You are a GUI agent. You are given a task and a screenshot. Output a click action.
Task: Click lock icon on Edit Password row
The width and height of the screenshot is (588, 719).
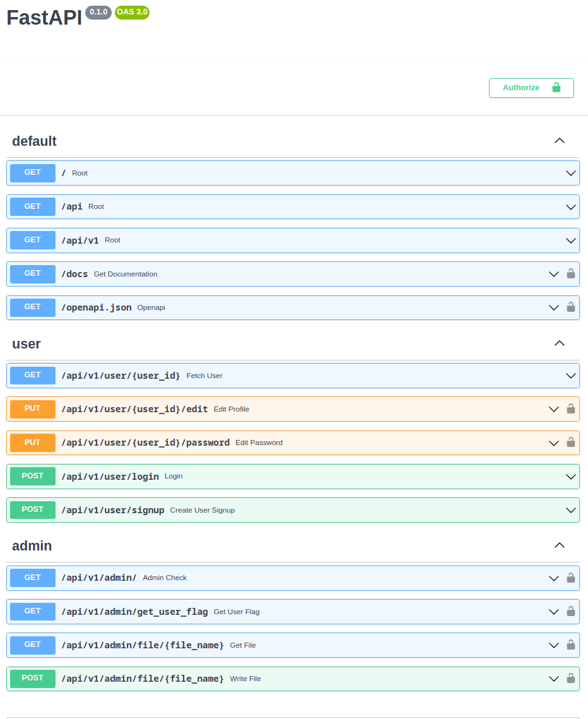[x=570, y=443]
